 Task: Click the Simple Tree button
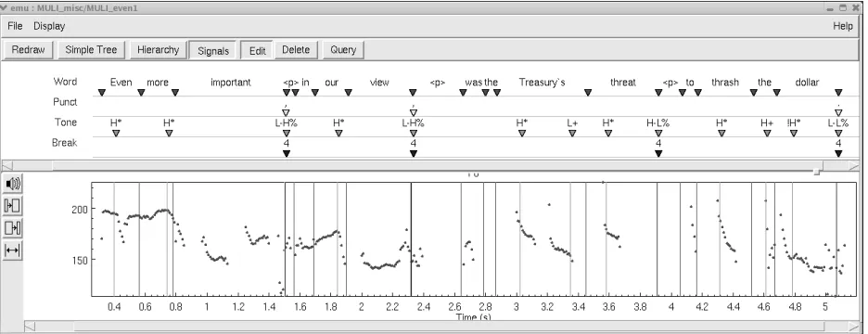point(91,50)
